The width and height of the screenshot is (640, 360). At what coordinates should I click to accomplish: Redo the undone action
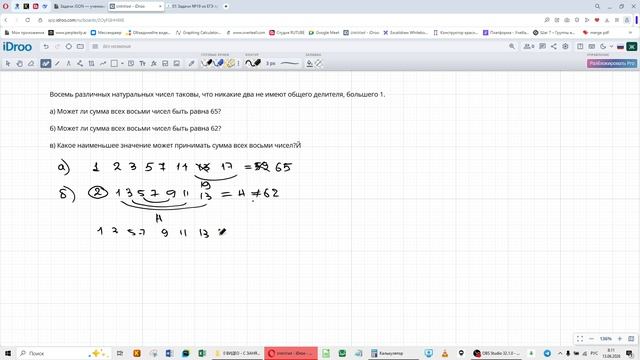coord(58,47)
